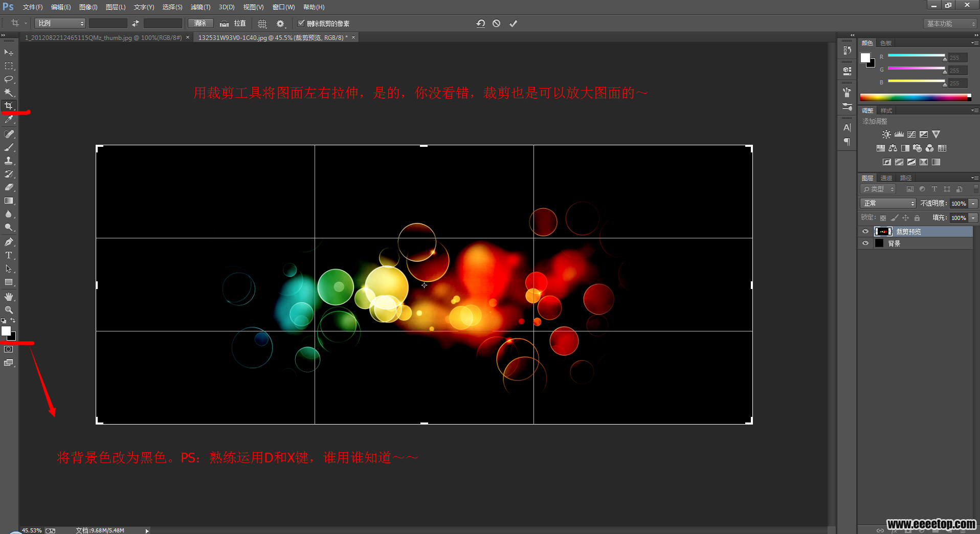This screenshot has width=980, height=534.
Task: Select the Rectangular Marquee tool
Action: pos(9,66)
